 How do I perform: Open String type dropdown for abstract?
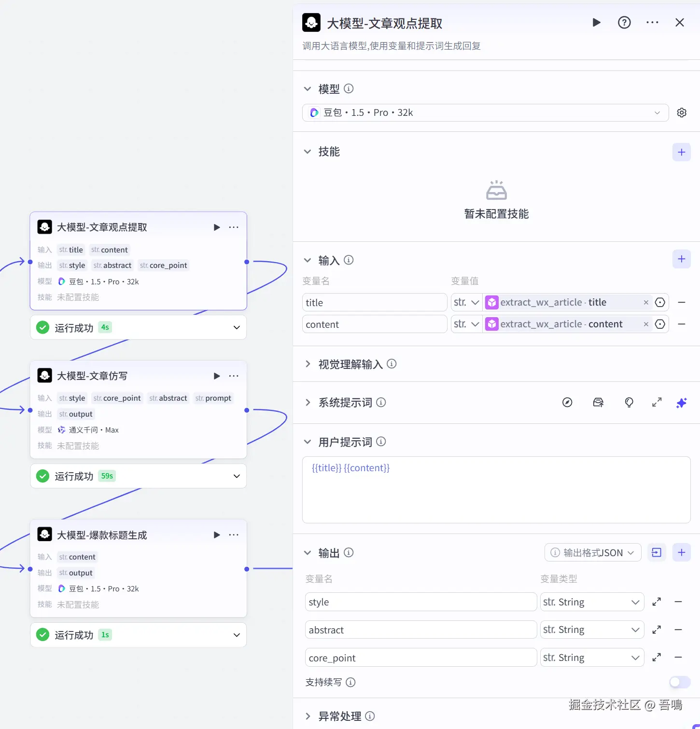coord(592,630)
